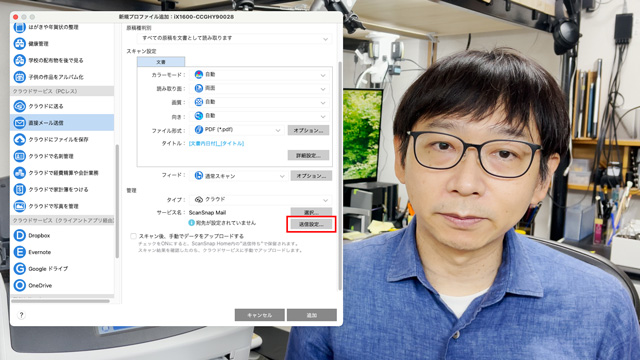Open the タイトル naming link
This screenshot has width=640, height=360.
pyautogui.click(x=216, y=143)
